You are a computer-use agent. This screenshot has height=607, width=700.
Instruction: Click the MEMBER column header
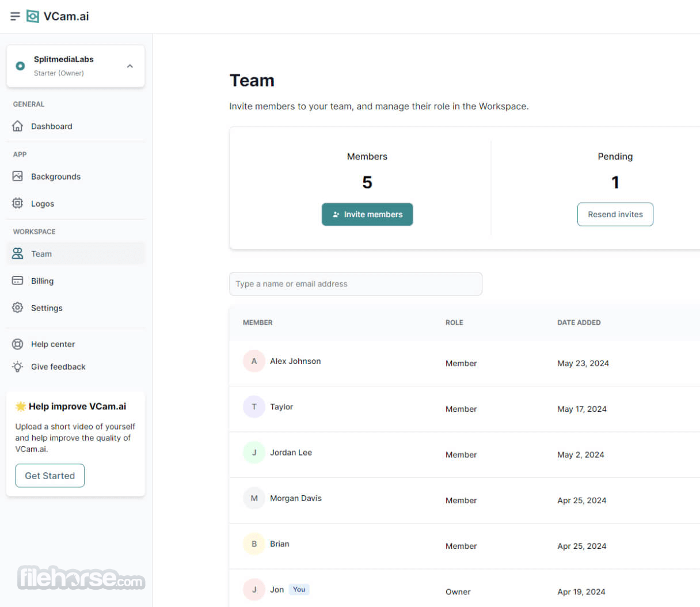click(x=258, y=323)
